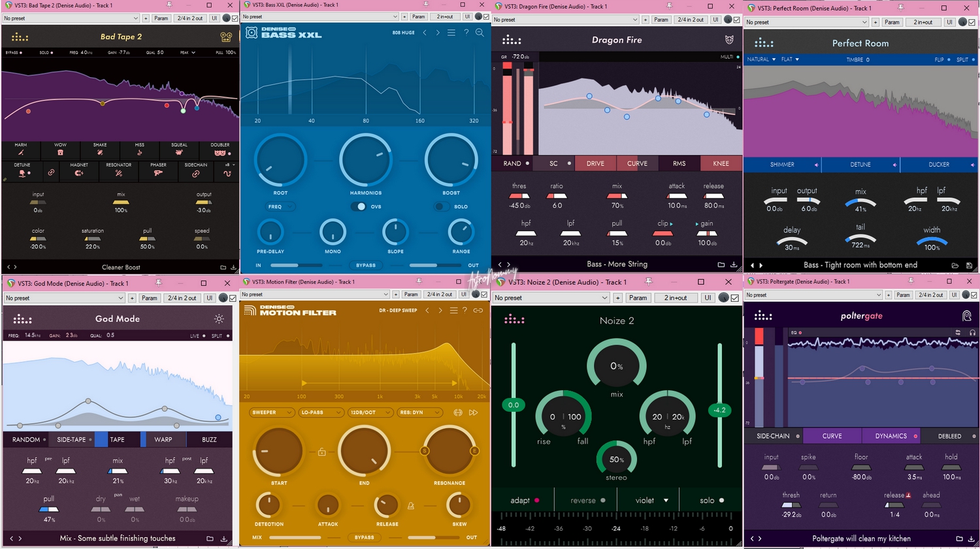Save preset with Dragon Fire download icon

click(734, 265)
